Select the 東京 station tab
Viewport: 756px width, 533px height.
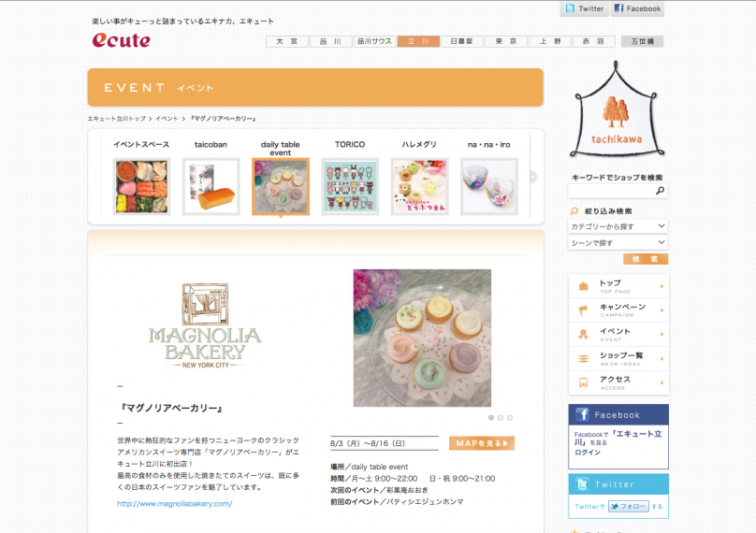click(x=506, y=41)
